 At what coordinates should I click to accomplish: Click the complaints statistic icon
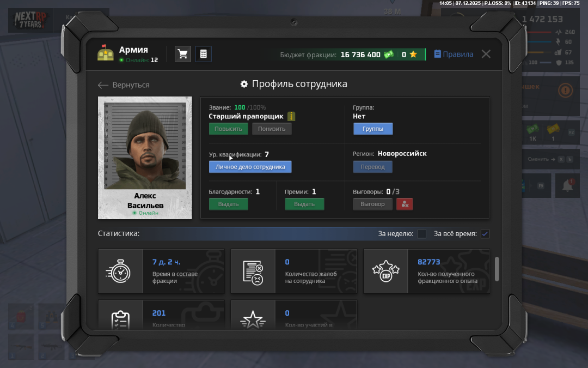253,271
